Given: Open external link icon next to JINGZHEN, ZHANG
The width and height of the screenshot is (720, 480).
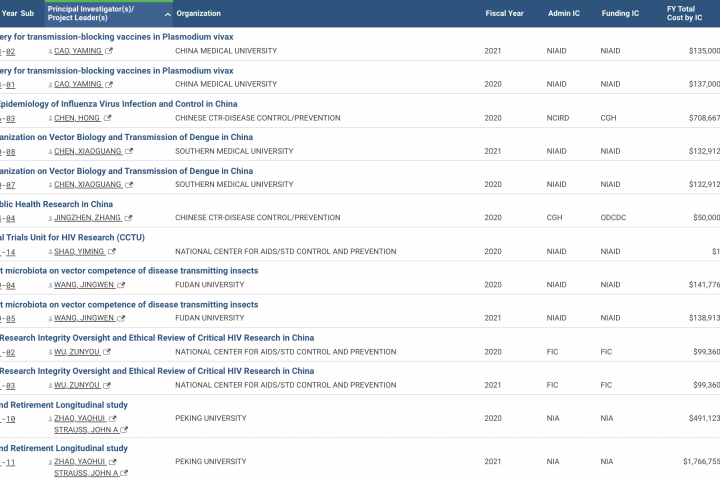Looking at the screenshot, I should 128,218.
